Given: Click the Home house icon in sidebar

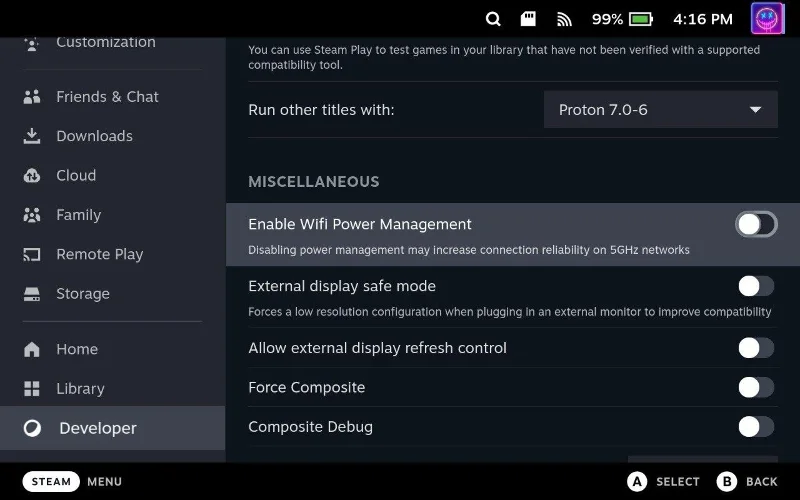Looking at the screenshot, I should click(x=32, y=349).
